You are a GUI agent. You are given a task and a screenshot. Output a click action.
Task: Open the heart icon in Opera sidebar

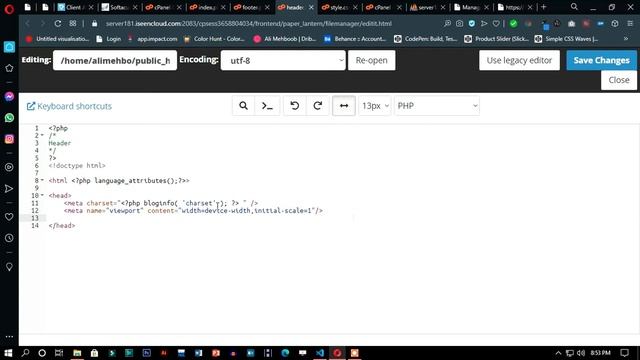click(x=9, y=217)
